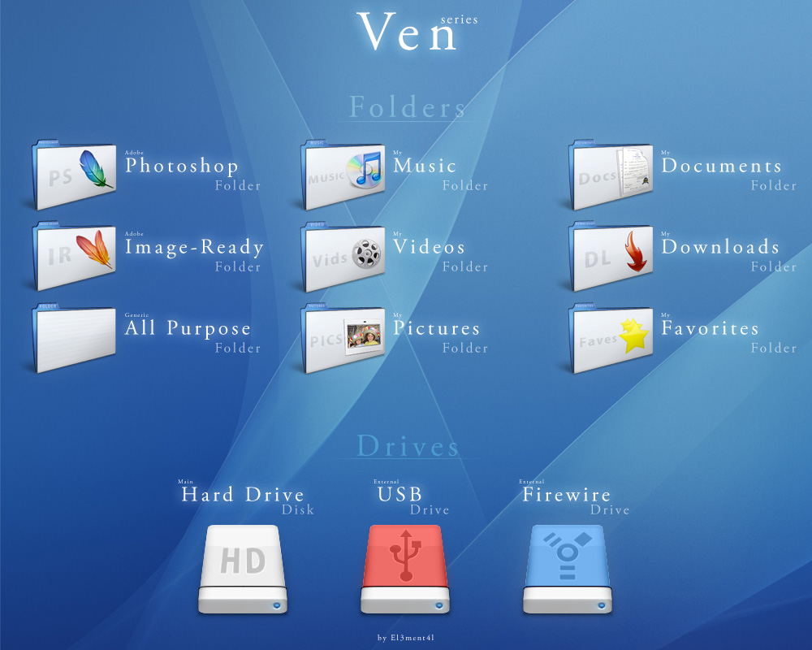Viewport: 812px width, 650px height.
Task: Select the blank All Purpose folder icon
Action: pos(74,337)
